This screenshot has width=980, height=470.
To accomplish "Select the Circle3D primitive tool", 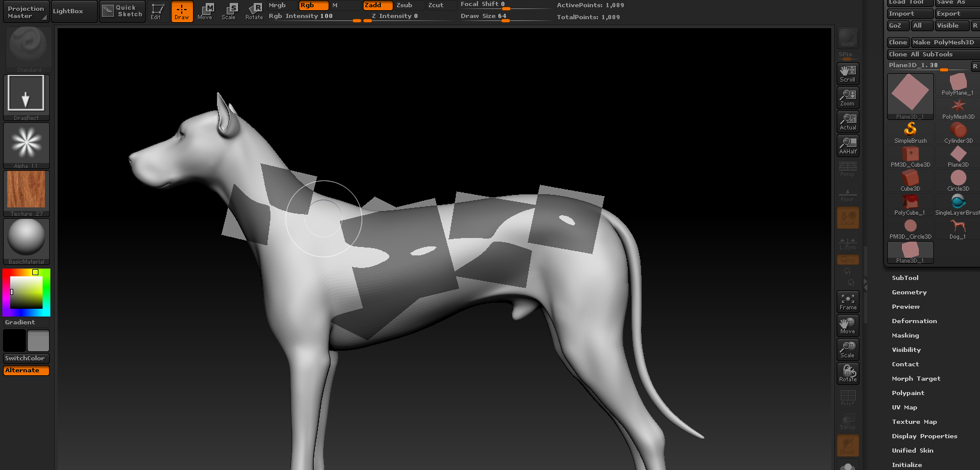I will [958, 180].
